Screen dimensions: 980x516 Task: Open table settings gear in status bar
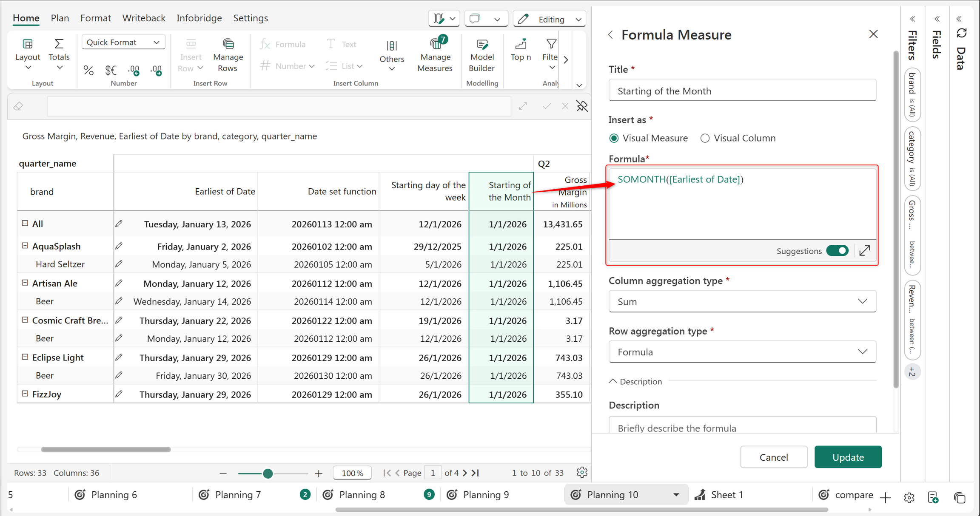click(x=582, y=472)
